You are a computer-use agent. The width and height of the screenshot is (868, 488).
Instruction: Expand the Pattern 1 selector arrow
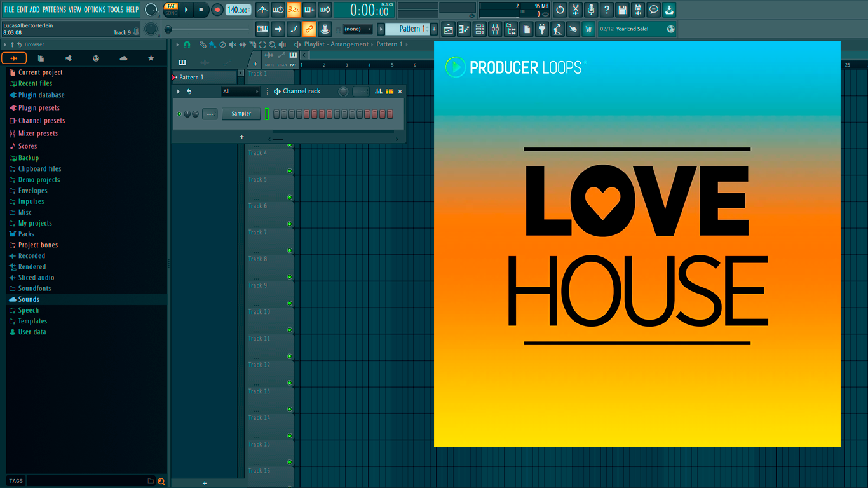[381, 29]
